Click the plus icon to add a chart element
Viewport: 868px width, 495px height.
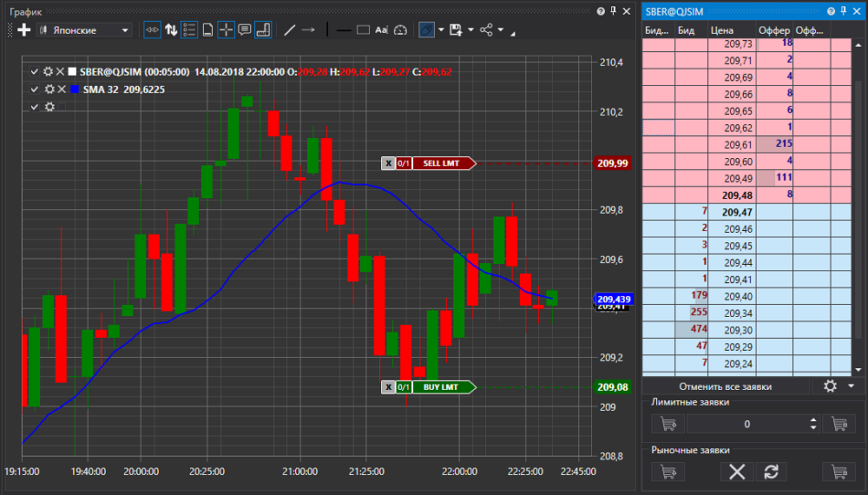[23, 30]
